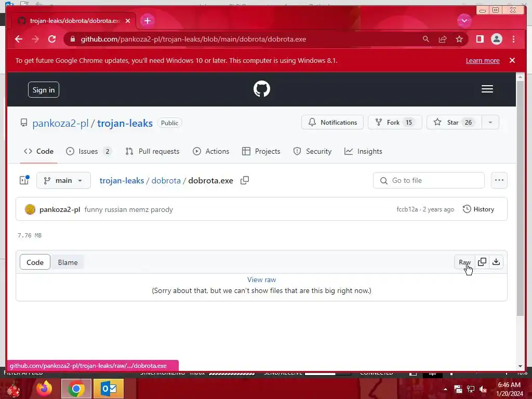
Task: Open the tab search dropdown arrow
Action: click(x=464, y=21)
